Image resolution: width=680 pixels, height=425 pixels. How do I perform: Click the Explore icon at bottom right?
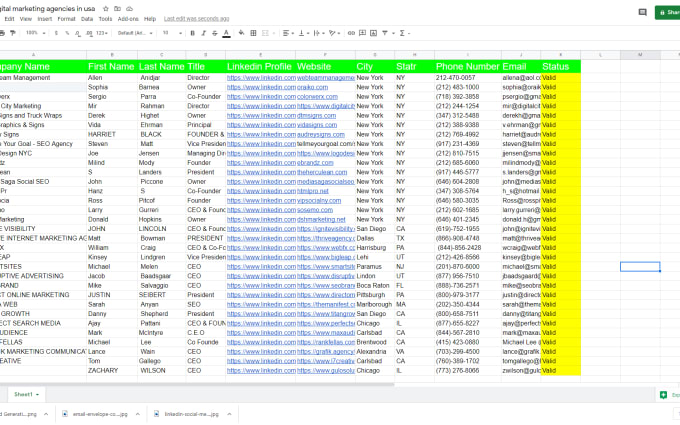[x=663, y=395]
